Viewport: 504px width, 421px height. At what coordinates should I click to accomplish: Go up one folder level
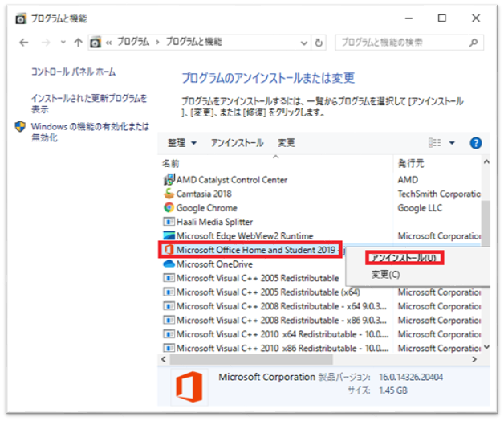[x=78, y=43]
